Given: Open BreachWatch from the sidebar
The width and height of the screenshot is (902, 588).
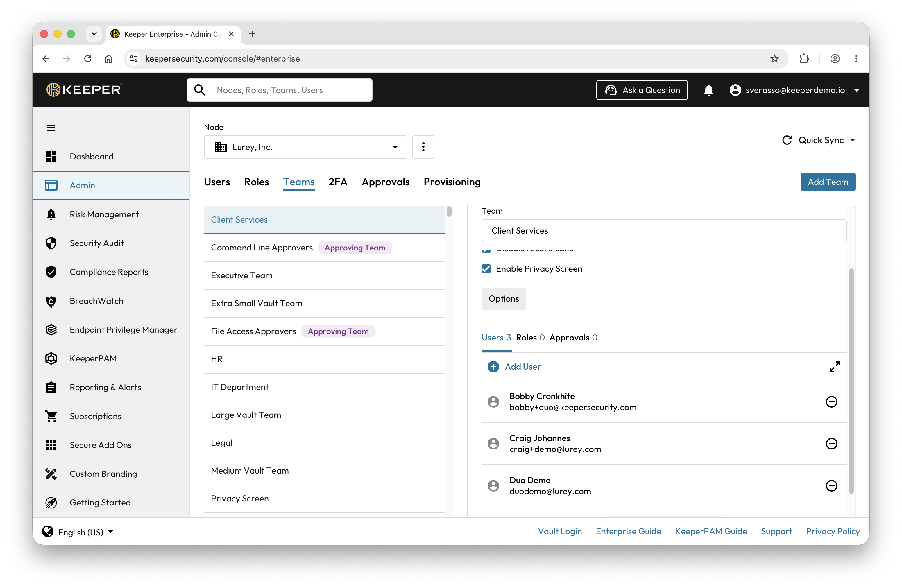Looking at the screenshot, I should pyautogui.click(x=96, y=301).
